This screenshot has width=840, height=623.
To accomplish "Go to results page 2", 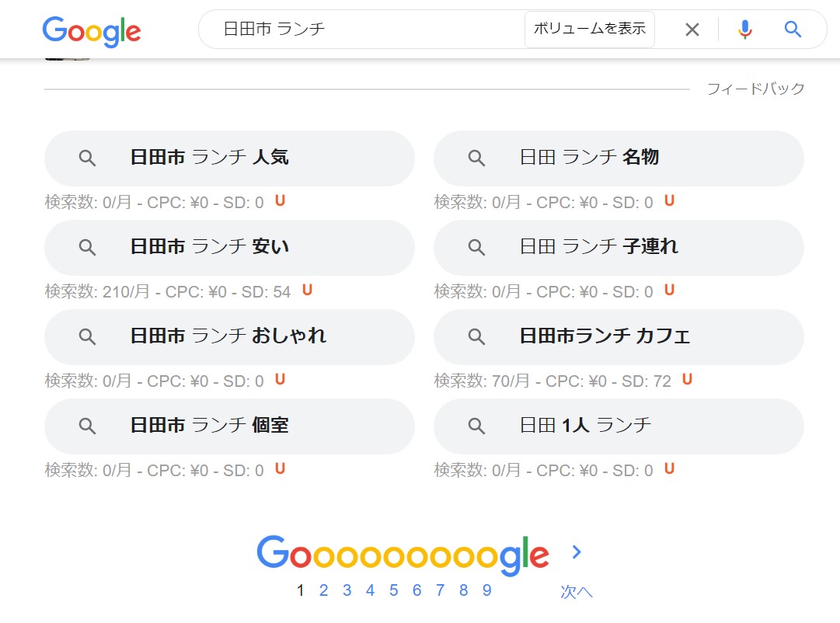I will click(324, 590).
